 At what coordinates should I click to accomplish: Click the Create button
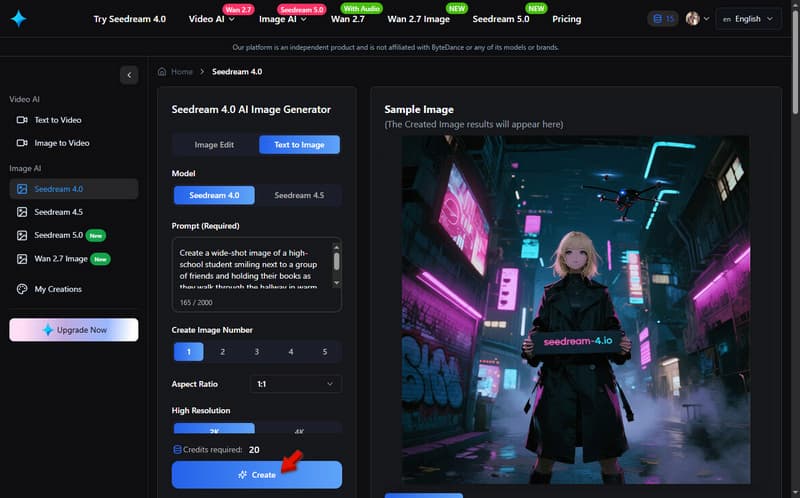click(x=257, y=475)
